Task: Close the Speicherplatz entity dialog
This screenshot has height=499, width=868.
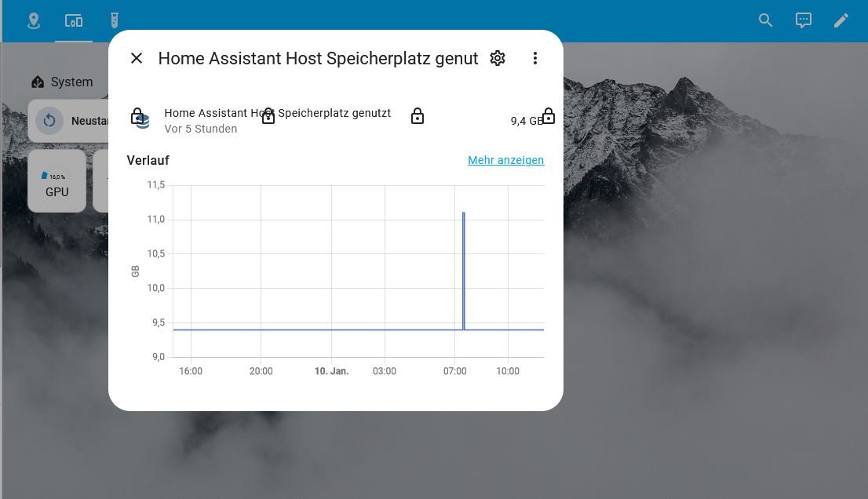Action: (137, 58)
